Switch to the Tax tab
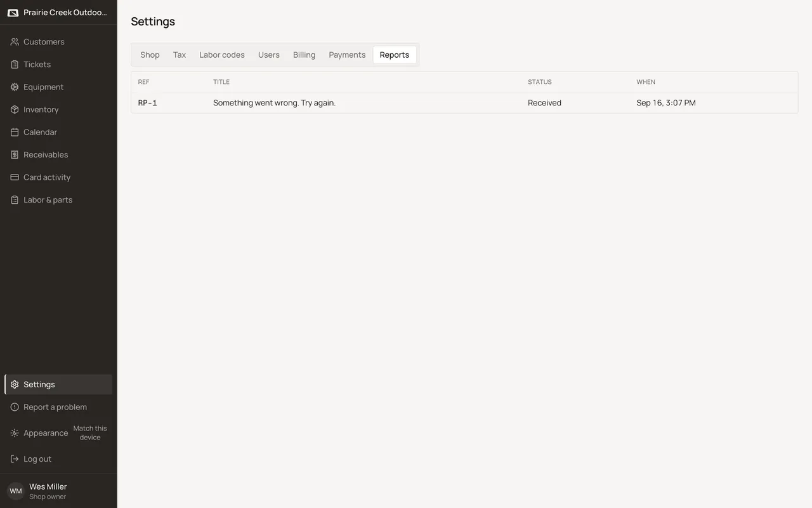812x508 pixels. pos(180,55)
